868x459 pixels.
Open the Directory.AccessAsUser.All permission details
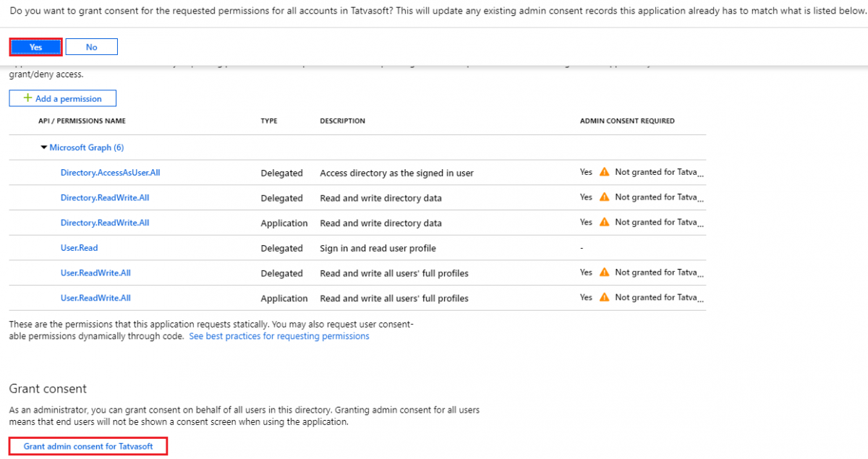110,172
